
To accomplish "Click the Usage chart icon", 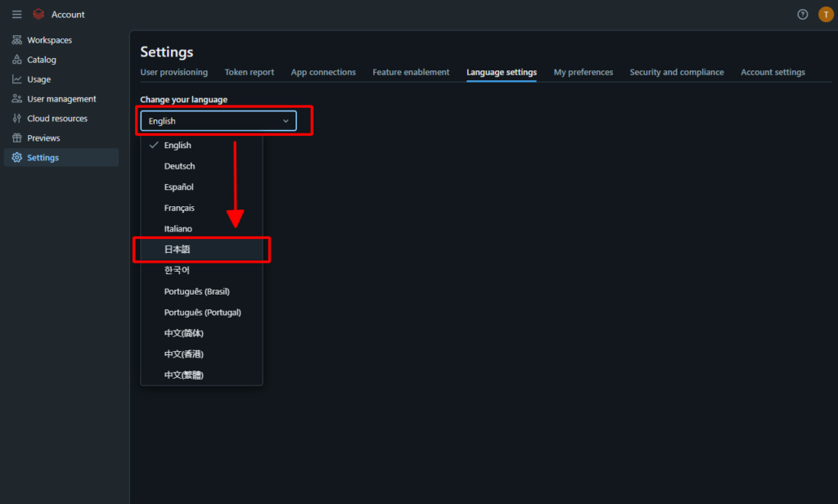I will pos(17,79).
